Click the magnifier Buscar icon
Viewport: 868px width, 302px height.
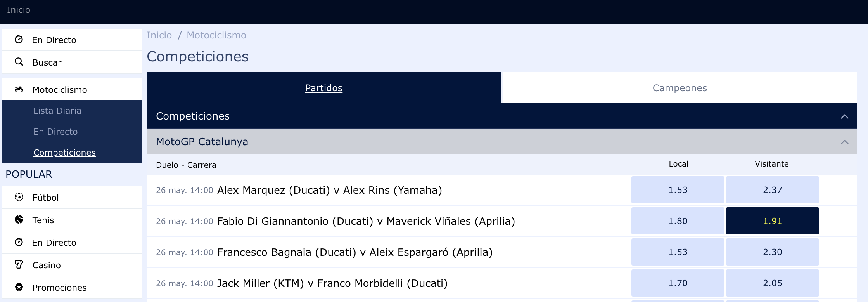click(19, 62)
